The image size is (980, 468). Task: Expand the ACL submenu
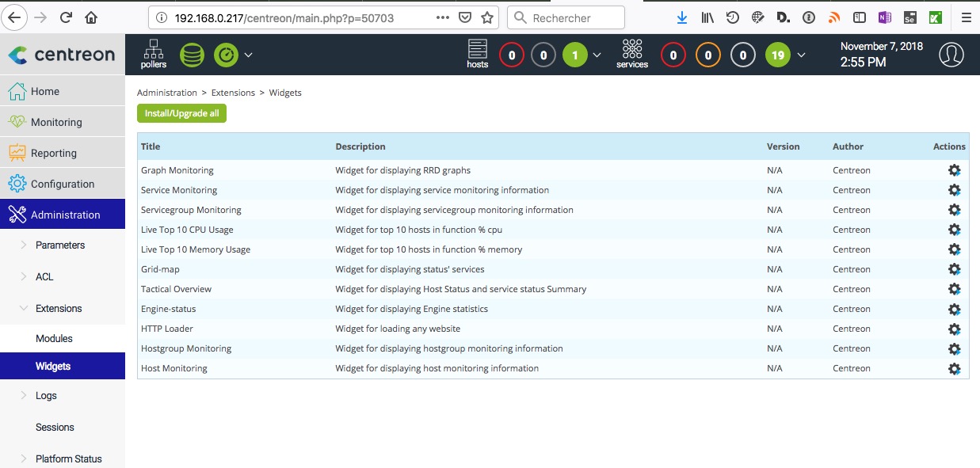(44, 277)
